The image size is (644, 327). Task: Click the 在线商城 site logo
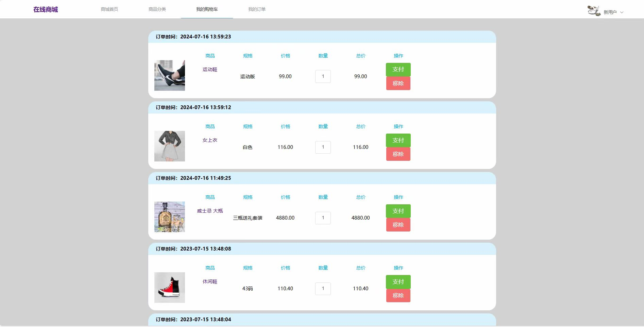click(46, 10)
